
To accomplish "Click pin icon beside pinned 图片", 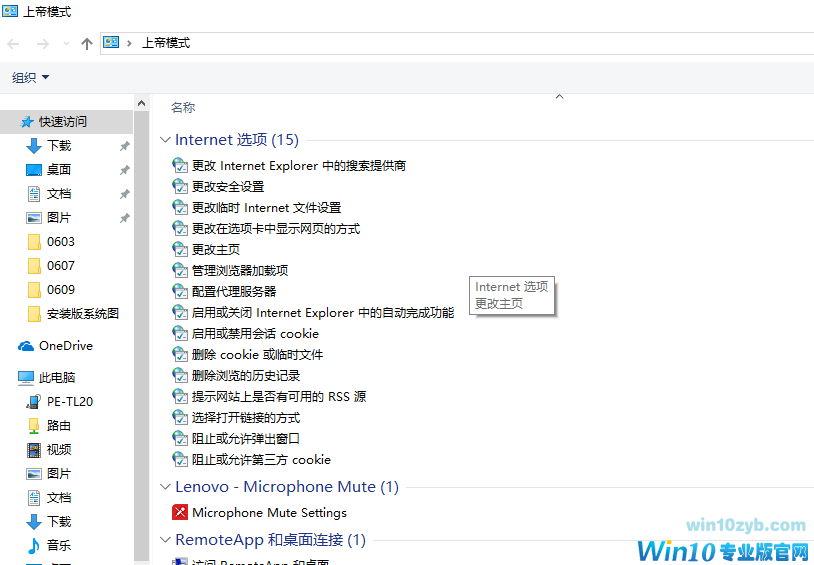I will coord(125,218).
